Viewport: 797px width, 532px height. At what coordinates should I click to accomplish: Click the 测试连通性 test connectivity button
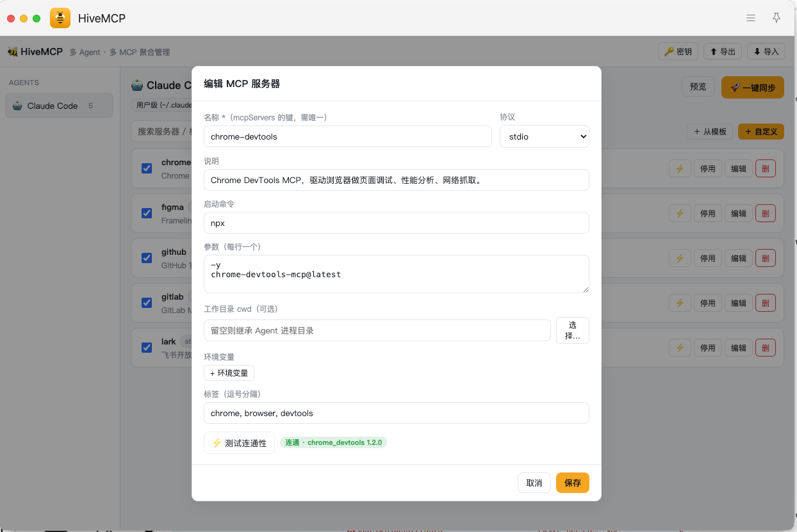coord(240,442)
